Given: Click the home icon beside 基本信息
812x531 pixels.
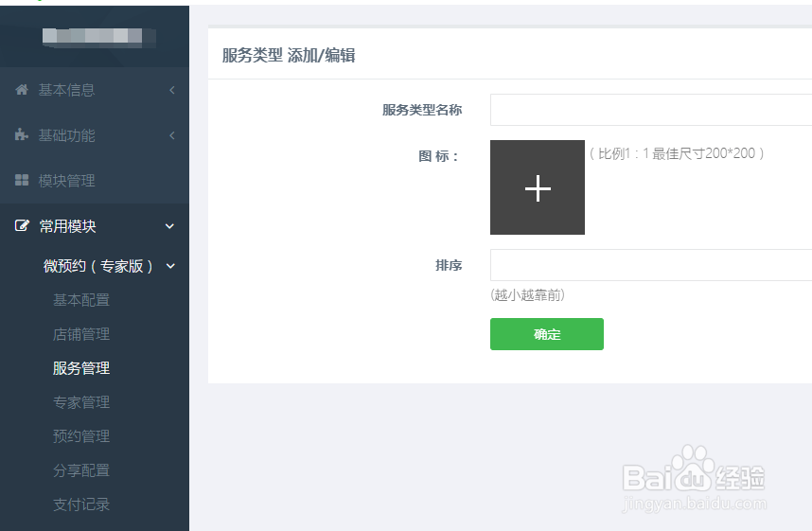Looking at the screenshot, I should tap(22, 90).
